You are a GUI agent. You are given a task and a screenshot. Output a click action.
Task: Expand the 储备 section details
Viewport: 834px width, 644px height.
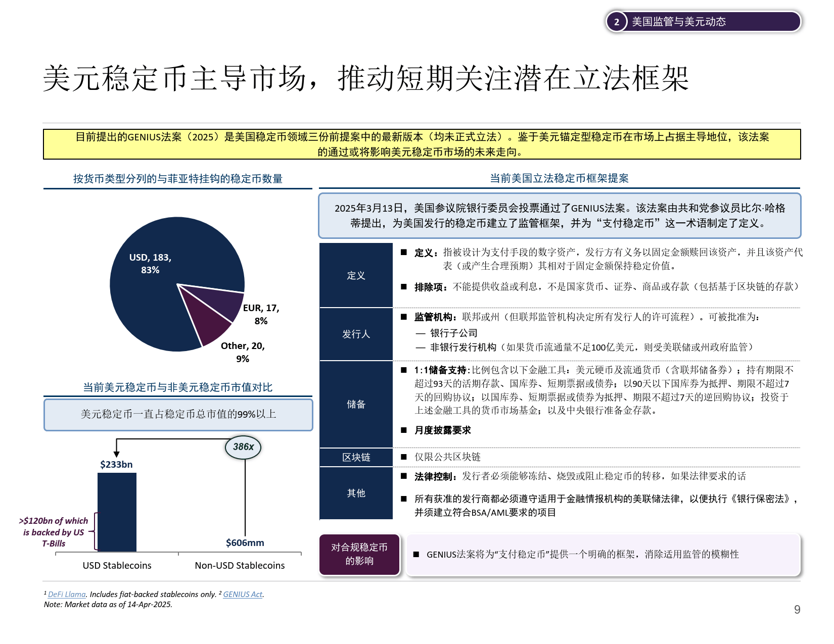[355, 404]
